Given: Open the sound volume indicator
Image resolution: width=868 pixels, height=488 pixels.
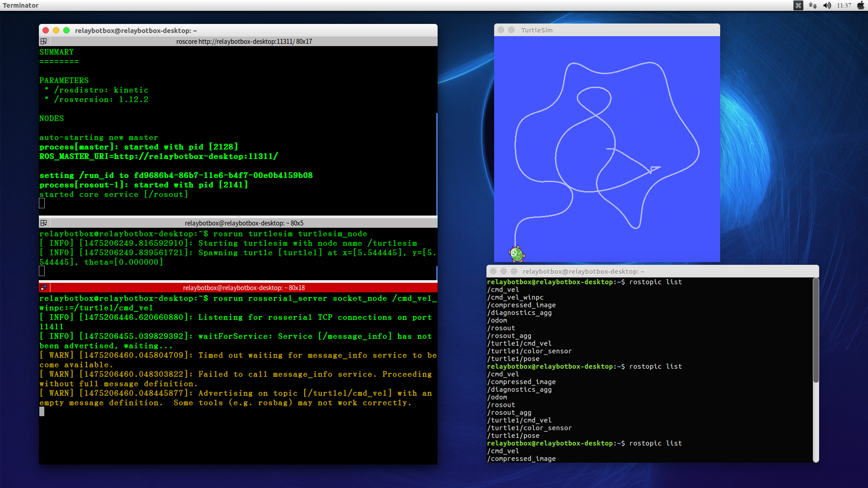Looking at the screenshot, I should point(827,5).
